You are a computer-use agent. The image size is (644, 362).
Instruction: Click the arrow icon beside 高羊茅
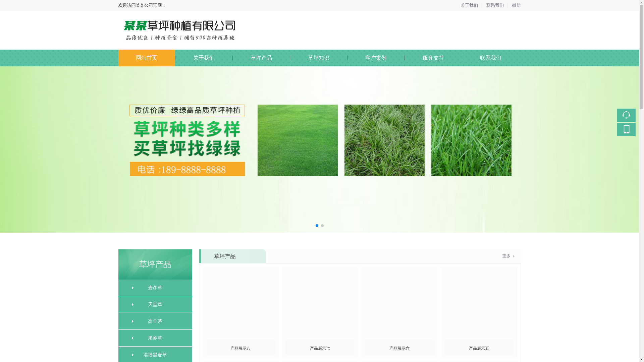pyautogui.click(x=132, y=321)
